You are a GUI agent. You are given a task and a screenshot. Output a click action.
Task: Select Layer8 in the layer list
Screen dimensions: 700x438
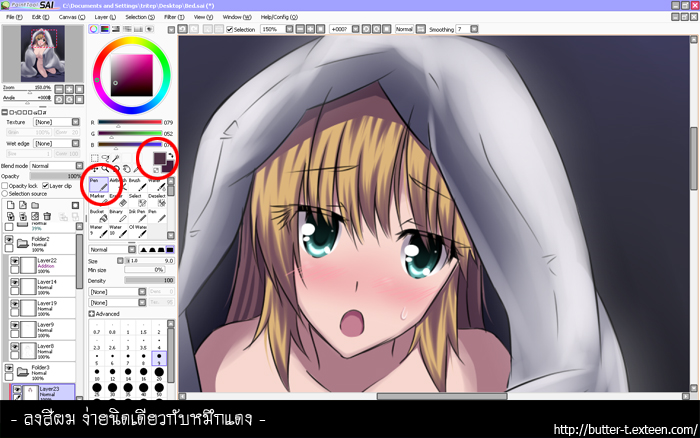(x=42, y=352)
